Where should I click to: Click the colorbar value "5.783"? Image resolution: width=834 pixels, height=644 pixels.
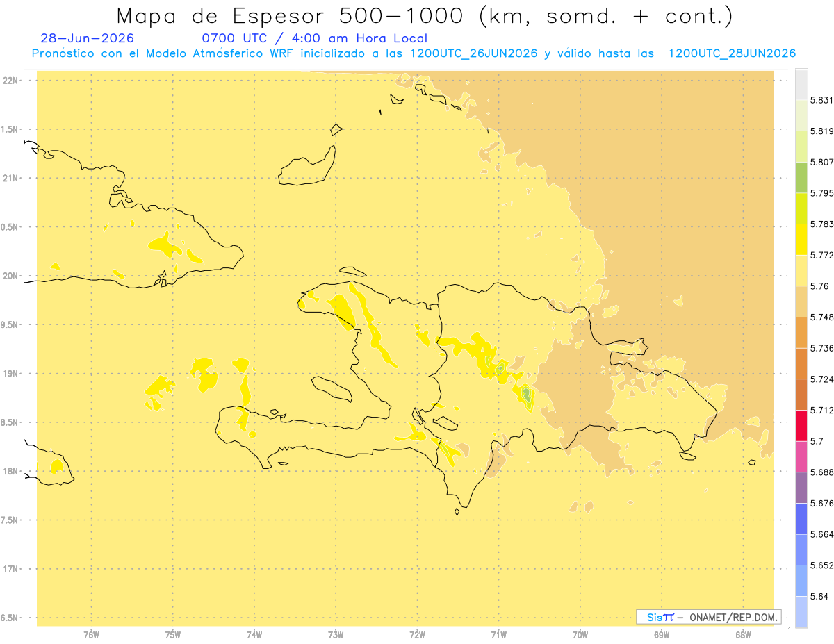point(822,224)
